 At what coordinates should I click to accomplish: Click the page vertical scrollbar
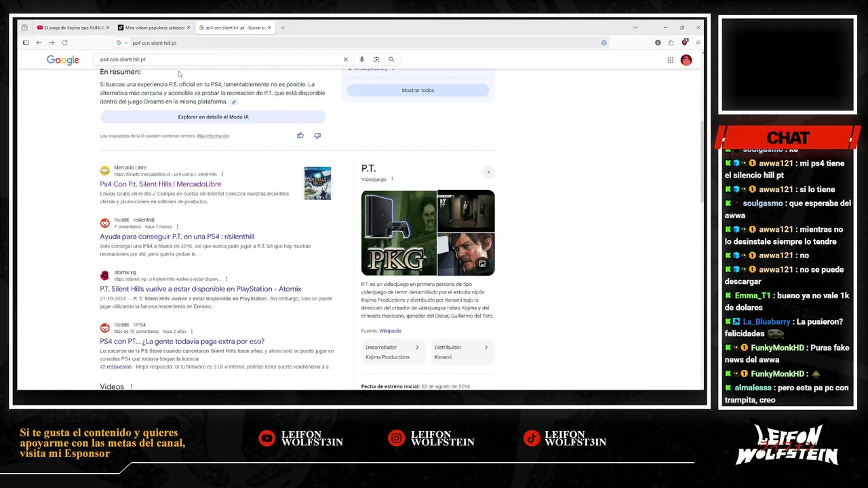(x=702, y=163)
